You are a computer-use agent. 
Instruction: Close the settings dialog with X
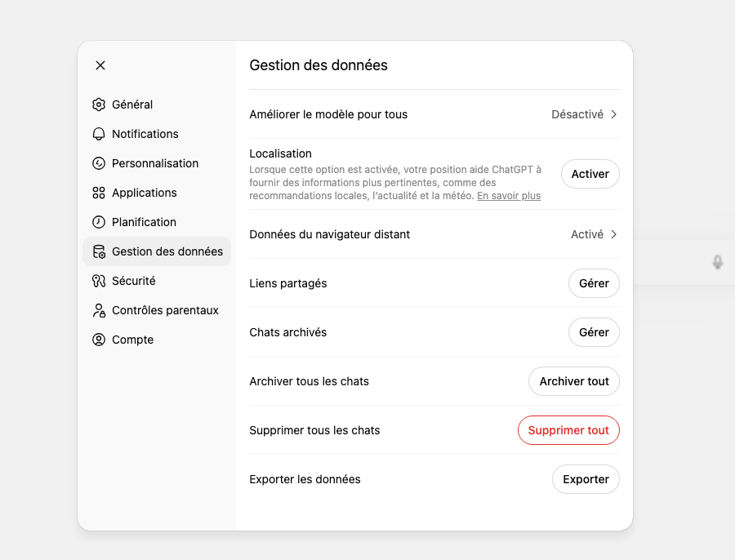point(100,65)
